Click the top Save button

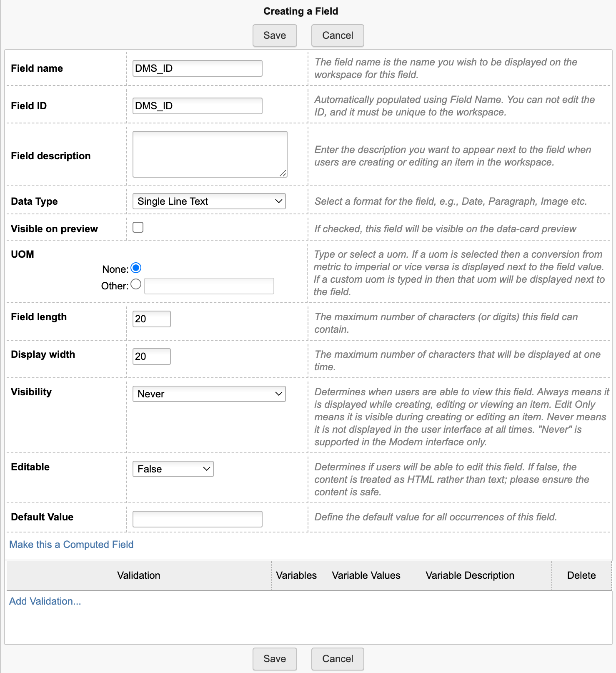pyautogui.click(x=275, y=35)
